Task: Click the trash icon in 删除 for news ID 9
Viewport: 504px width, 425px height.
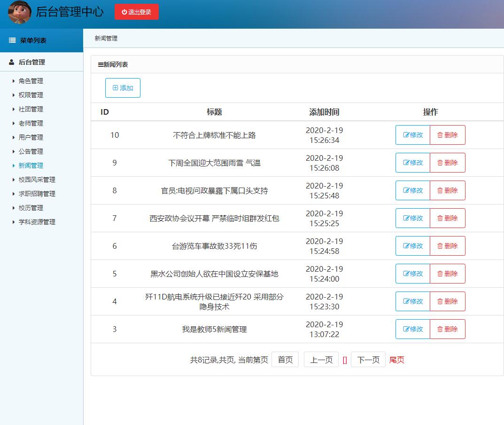Action: (441, 163)
